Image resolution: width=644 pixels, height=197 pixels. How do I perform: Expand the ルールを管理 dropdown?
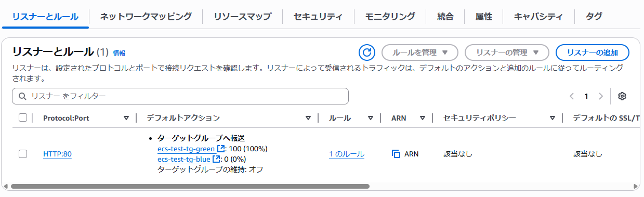(420, 52)
